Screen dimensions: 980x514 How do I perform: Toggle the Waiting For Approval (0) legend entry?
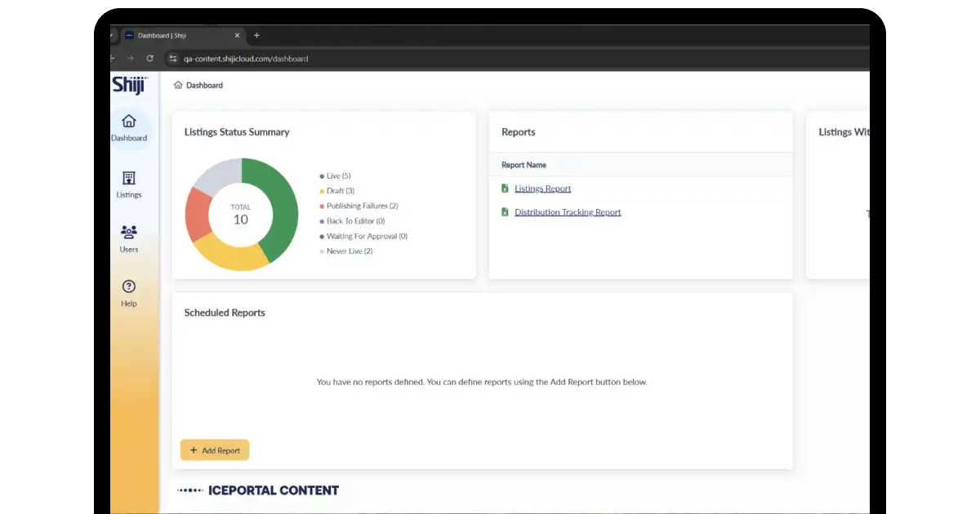coord(363,237)
